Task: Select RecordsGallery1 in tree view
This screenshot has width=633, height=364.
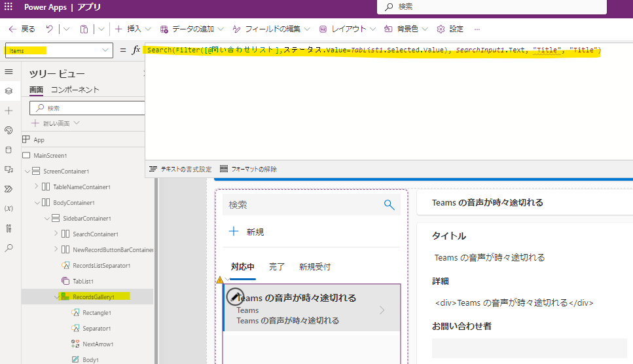Action: click(94, 297)
